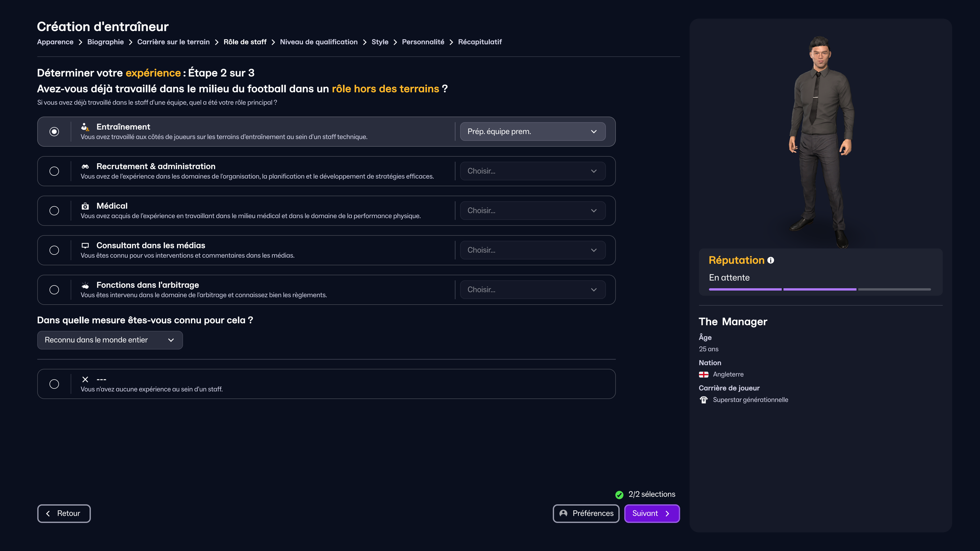Screen dimensions: 980x551
Task: Click the reputation progress bar
Action: point(819,289)
